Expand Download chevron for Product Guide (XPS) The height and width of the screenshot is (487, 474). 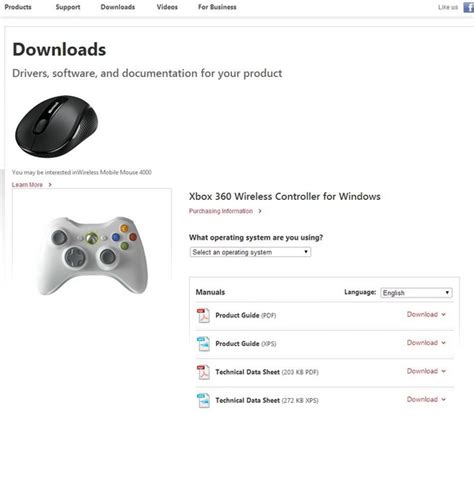(444, 343)
